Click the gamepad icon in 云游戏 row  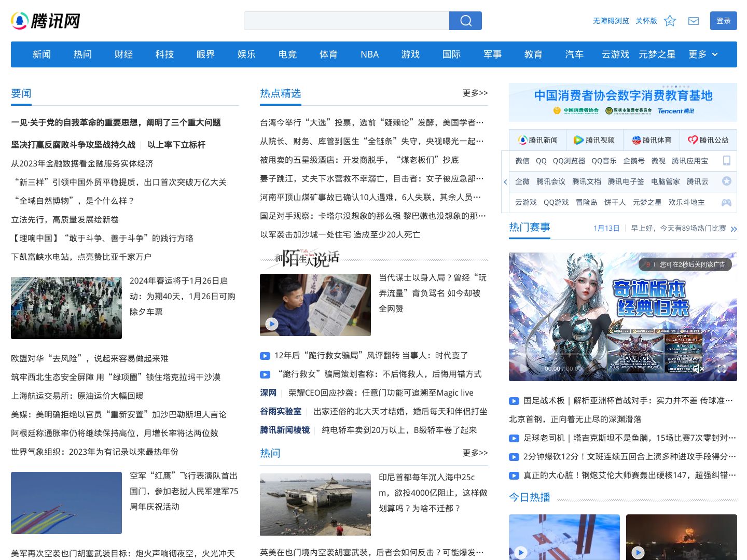(727, 202)
